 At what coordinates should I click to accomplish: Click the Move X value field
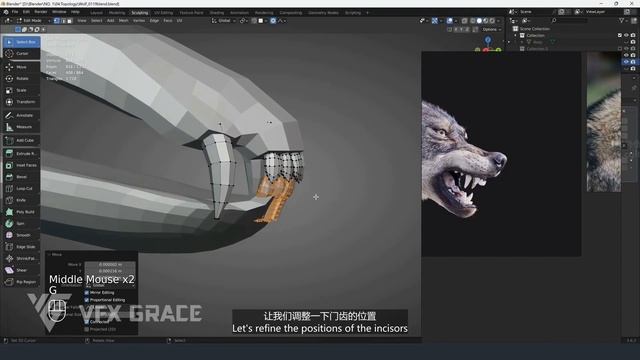(x=110, y=264)
